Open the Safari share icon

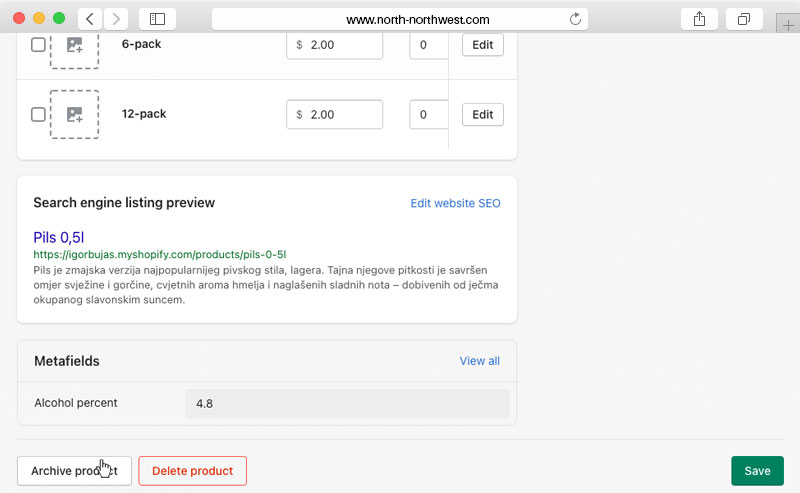699,19
